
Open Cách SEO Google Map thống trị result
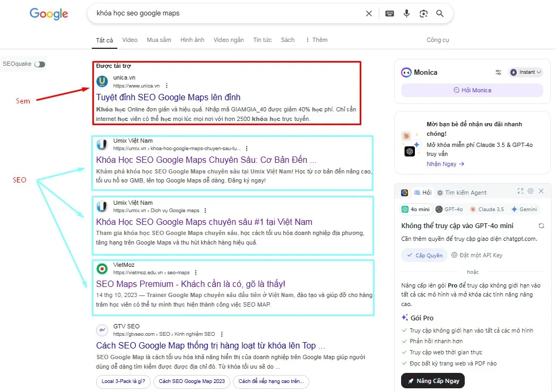click(x=210, y=345)
